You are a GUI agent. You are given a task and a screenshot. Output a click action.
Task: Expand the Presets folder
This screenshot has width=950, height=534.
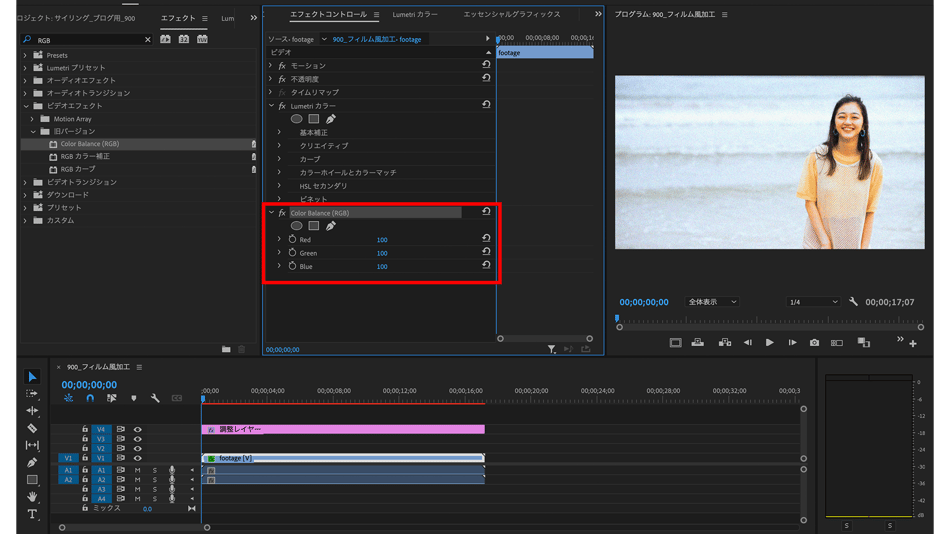pyautogui.click(x=26, y=55)
